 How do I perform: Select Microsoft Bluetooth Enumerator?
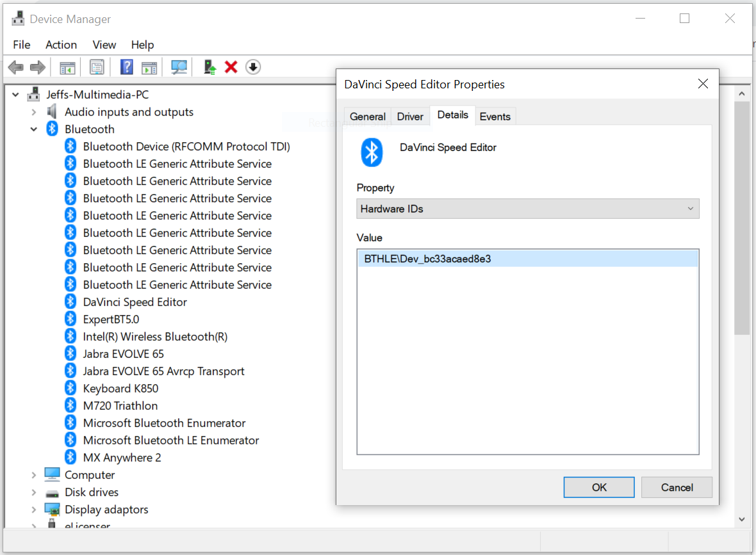[165, 423]
